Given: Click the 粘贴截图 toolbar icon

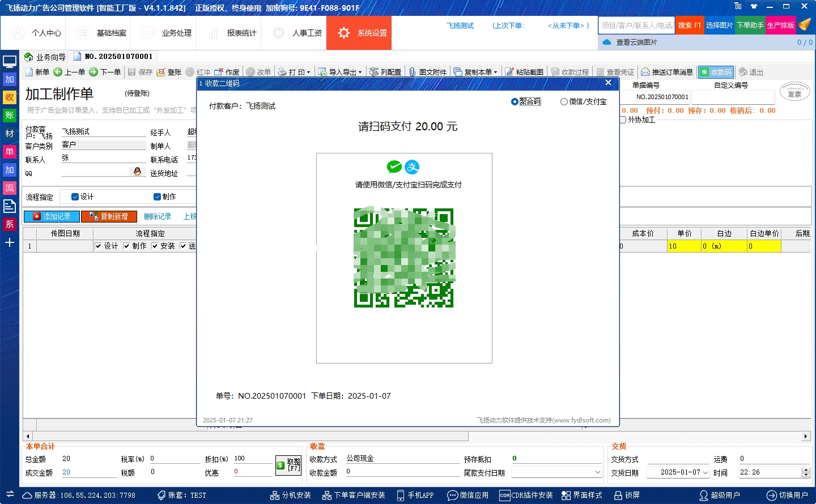Looking at the screenshot, I should point(509,72).
